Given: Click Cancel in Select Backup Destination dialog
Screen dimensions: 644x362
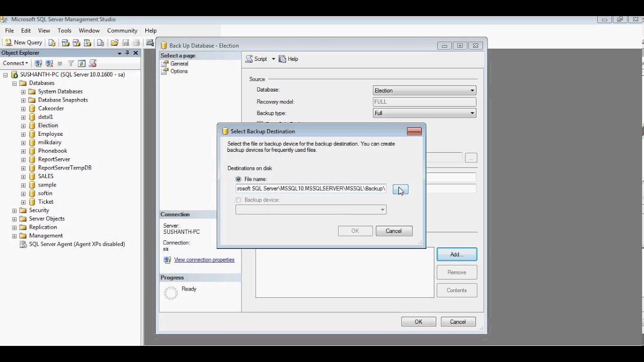Looking at the screenshot, I should click(x=394, y=231).
